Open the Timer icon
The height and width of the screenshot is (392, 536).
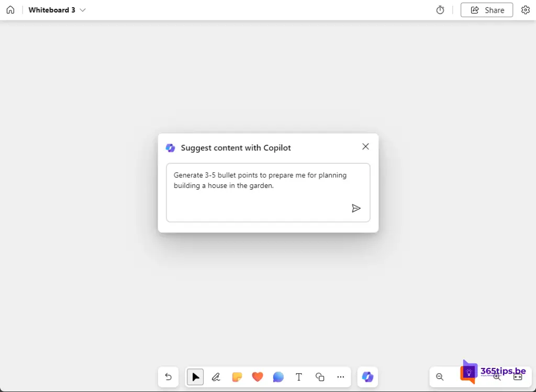(x=440, y=10)
